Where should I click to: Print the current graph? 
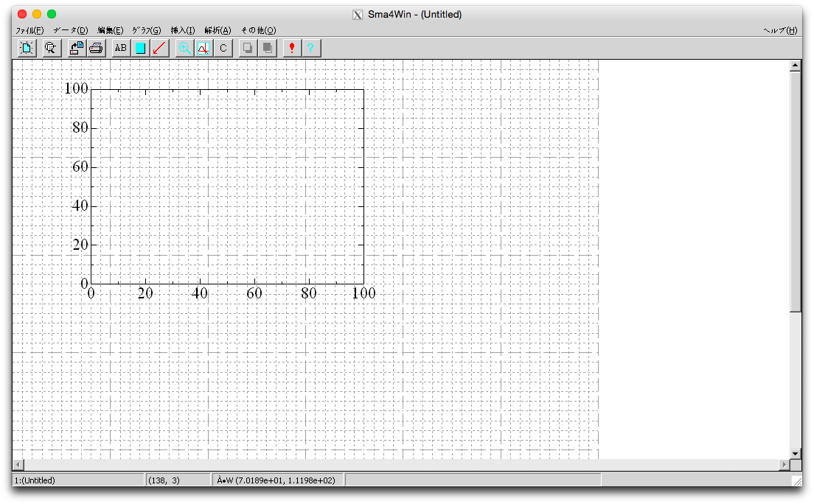click(97, 47)
